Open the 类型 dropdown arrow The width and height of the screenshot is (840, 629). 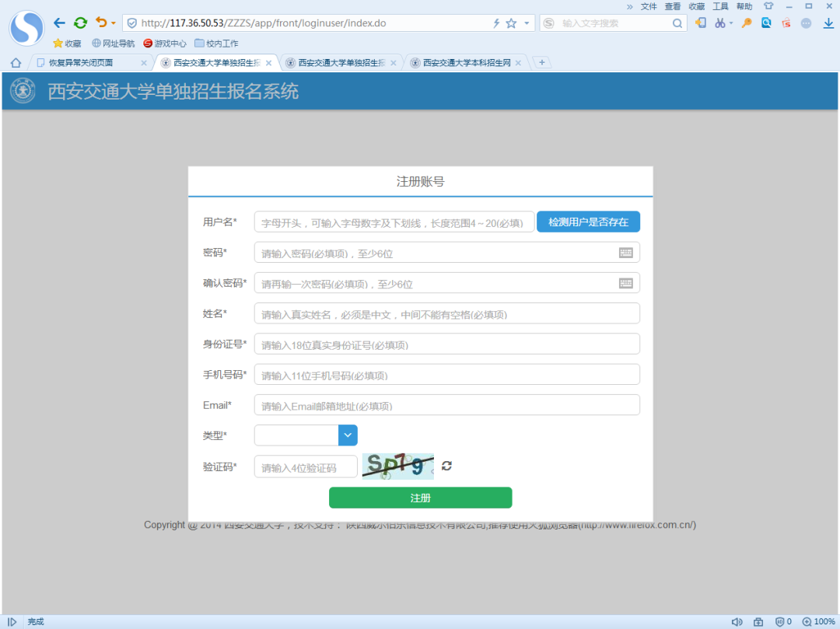[348, 435]
